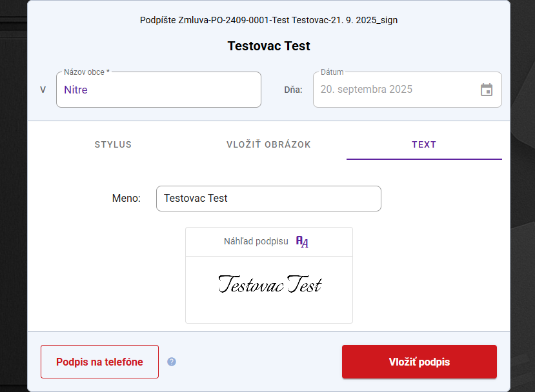The height and width of the screenshot is (392, 535).
Task: Click the Dátum field showing 20. septembra 2025
Action: point(394,90)
